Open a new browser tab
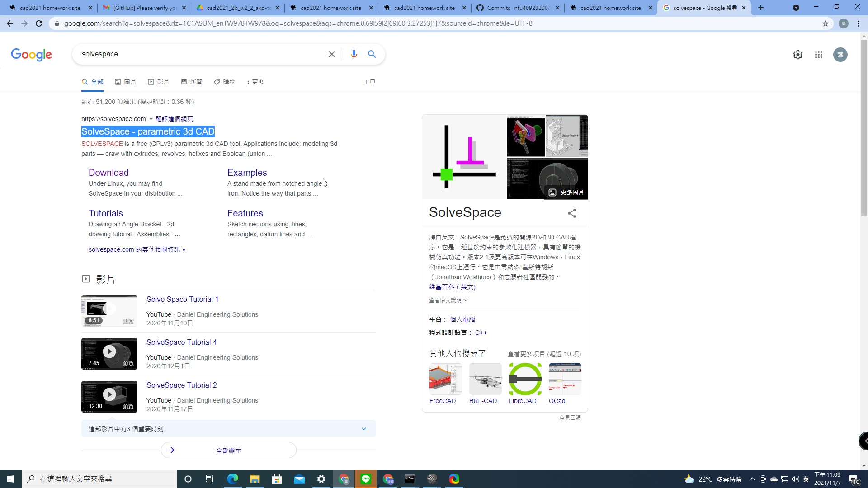Screen dimensions: 868x488 point(761,8)
